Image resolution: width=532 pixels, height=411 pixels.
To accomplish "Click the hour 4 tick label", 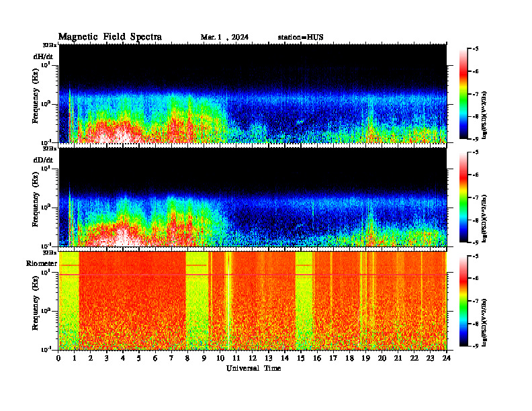I will (123, 359).
